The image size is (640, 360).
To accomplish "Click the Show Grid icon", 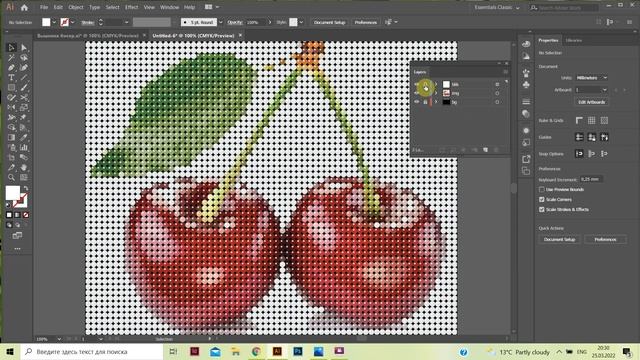I will [x=592, y=120].
